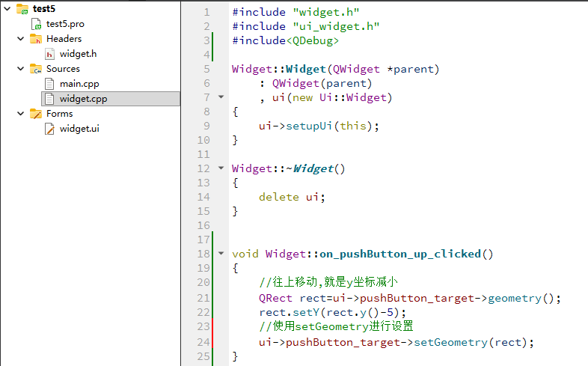The image size is (588, 366).
Task: Click the Widget constructor name on line 5
Action: 306,69
